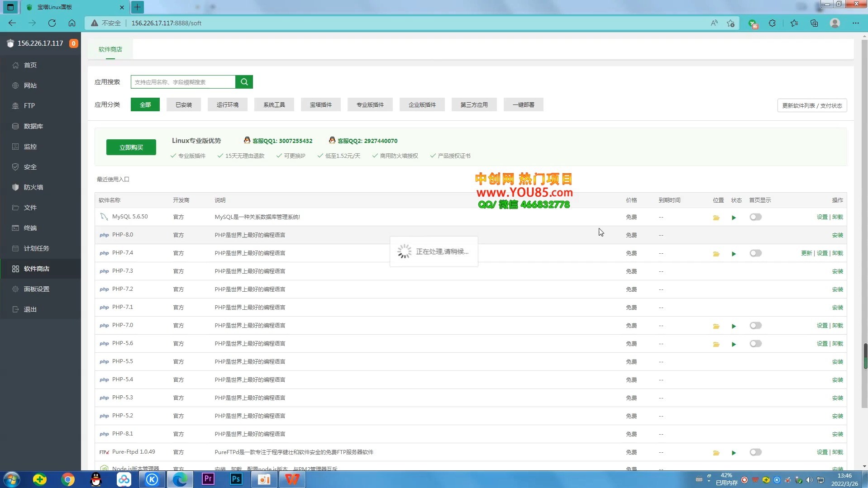Toggle PHP-5.6 homepage display switch
Screen dimensions: 868x488
[x=755, y=344]
